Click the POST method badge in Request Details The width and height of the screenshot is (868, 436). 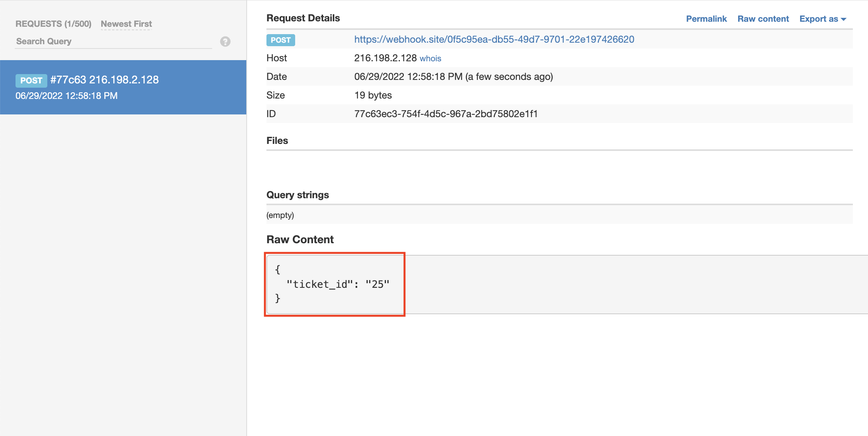pos(280,40)
